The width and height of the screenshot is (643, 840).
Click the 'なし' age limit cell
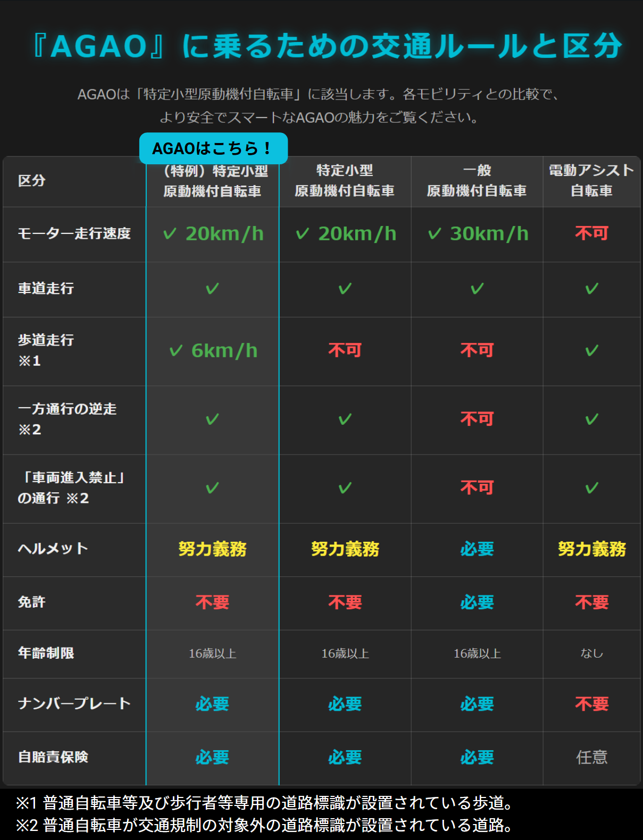[x=591, y=653]
